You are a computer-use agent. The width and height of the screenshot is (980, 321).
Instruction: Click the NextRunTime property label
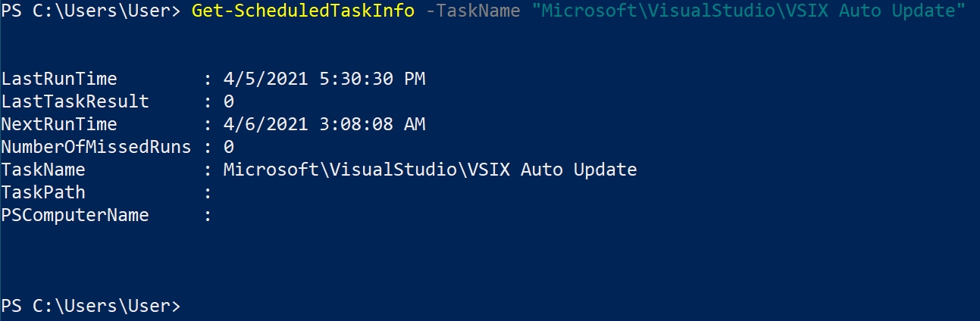[59, 124]
